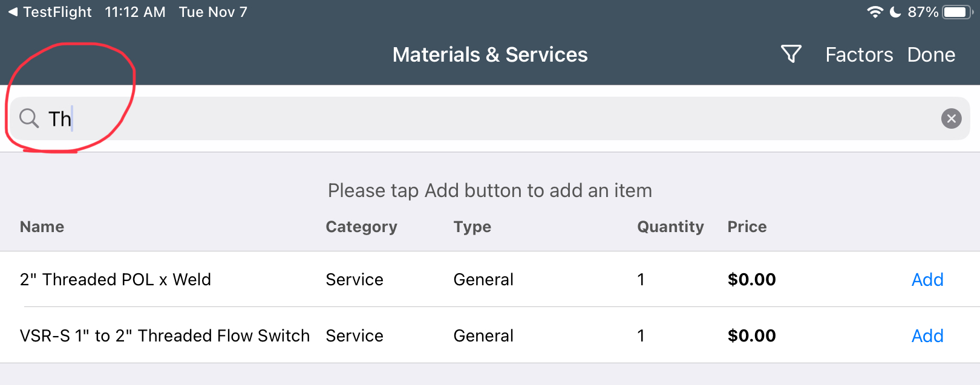Tap the $0.00 price of Flow Switch
This screenshot has width=980, height=385.
click(752, 336)
